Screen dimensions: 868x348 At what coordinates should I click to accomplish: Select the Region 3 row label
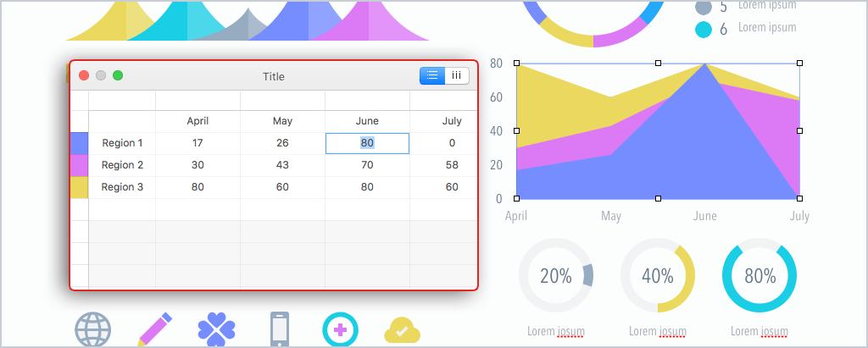tap(122, 187)
